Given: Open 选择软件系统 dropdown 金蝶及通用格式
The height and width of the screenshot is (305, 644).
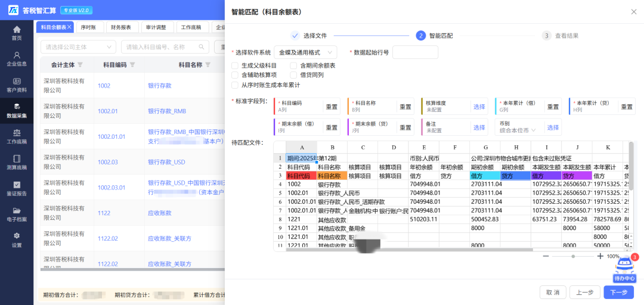Looking at the screenshot, I should coord(305,52).
